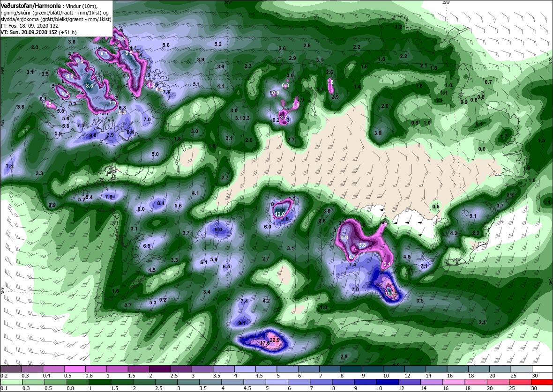
Task: Click the 2.4 precipitation value
Action: pos(509,195)
